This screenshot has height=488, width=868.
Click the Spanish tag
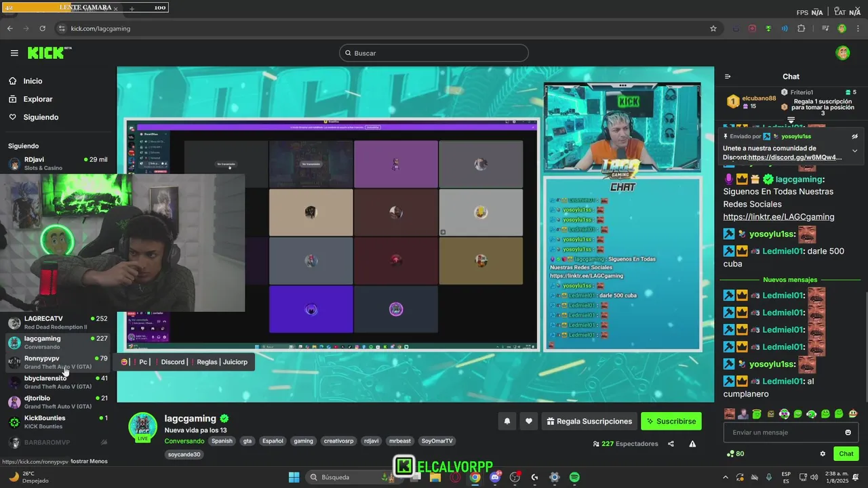coord(222,441)
